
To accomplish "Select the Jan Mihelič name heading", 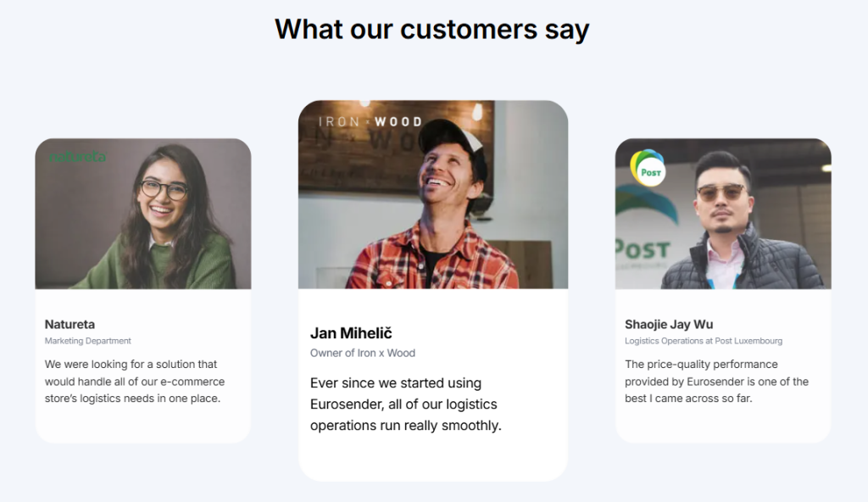I will 351,333.
